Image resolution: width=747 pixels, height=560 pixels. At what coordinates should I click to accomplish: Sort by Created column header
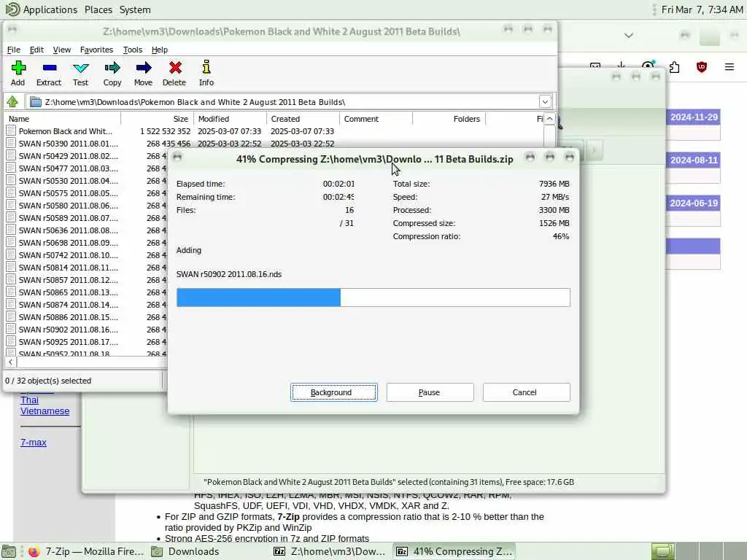(x=303, y=119)
